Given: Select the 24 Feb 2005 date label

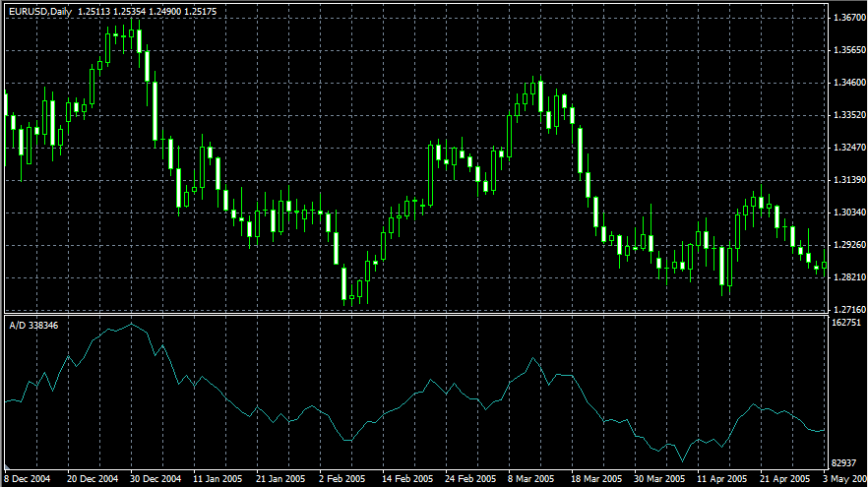Looking at the screenshot, I should tap(470, 479).
